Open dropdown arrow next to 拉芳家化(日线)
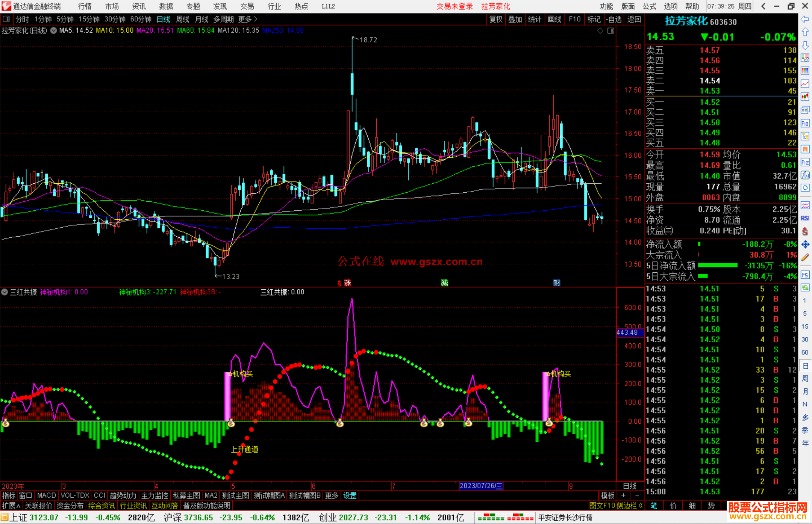The height and width of the screenshot is (524, 812). pyautogui.click(x=53, y=31)
